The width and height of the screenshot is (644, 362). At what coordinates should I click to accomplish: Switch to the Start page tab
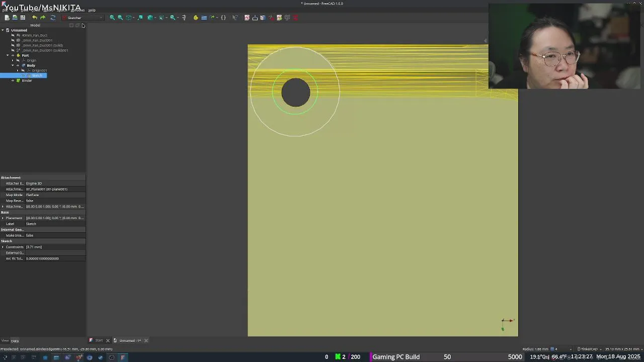[99, 340]
